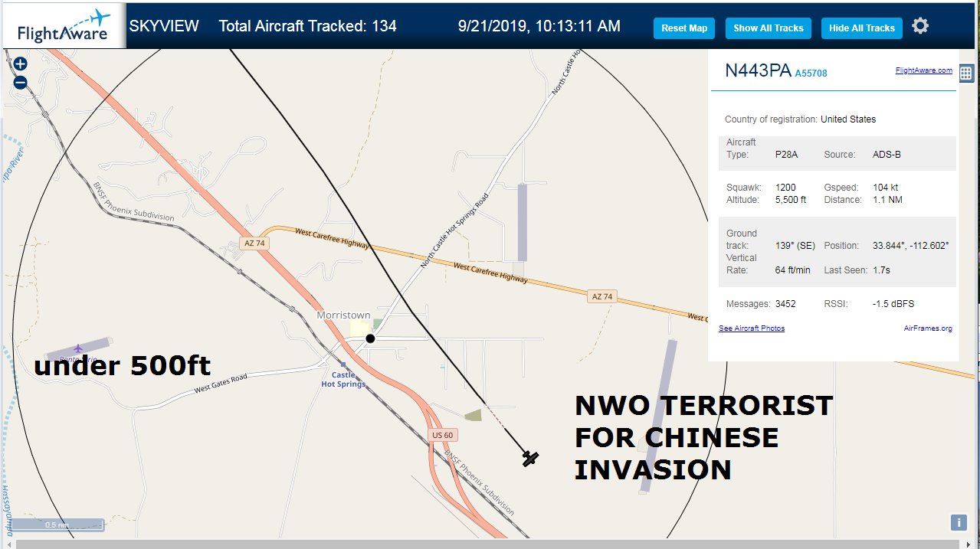Click the 5,500 ft altitude value
Image resolution: width=980 pixels, height=549 pixels.
[791, 200]
